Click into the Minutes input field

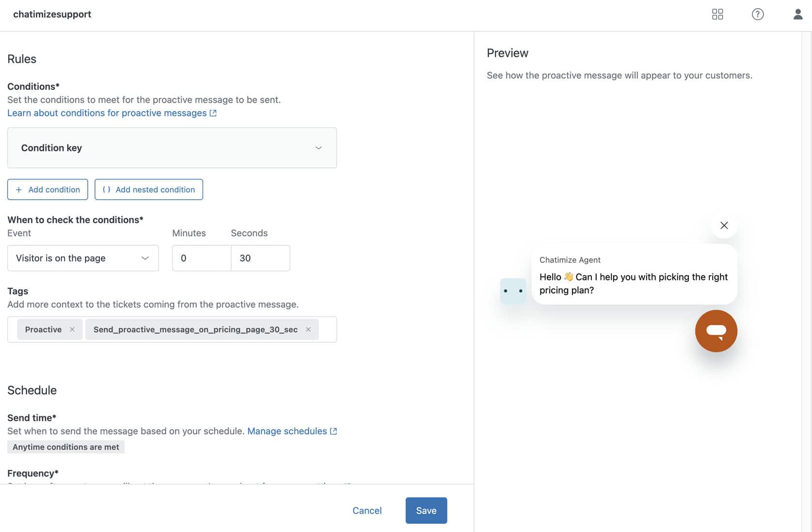coord(201,258)
